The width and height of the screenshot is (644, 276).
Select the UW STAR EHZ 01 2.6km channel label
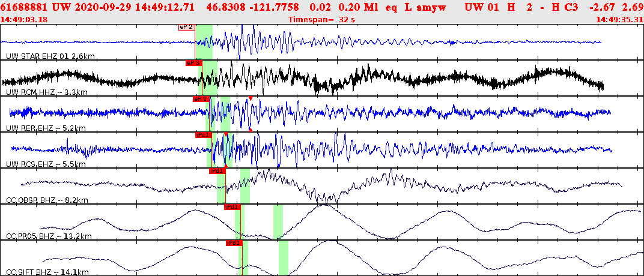[51, 56]
